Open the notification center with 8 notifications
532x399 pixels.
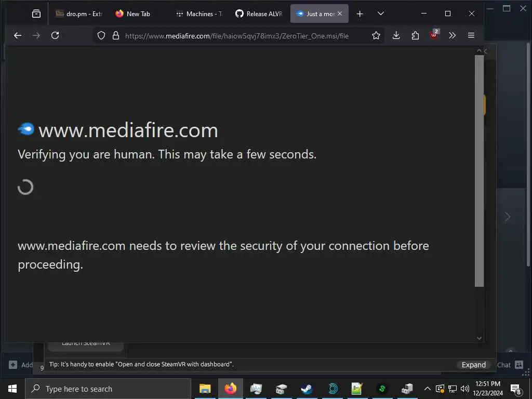[x=516, y=389]
